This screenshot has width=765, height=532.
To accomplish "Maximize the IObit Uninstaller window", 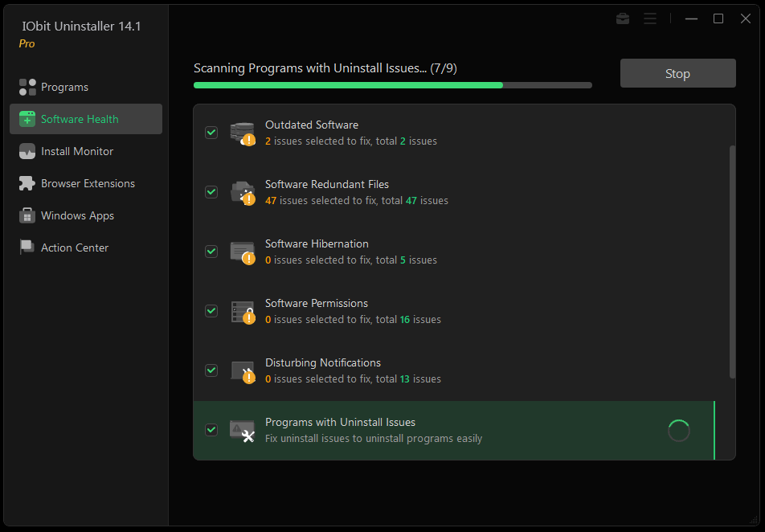I will pyautogui.click(x=718, y=18).
